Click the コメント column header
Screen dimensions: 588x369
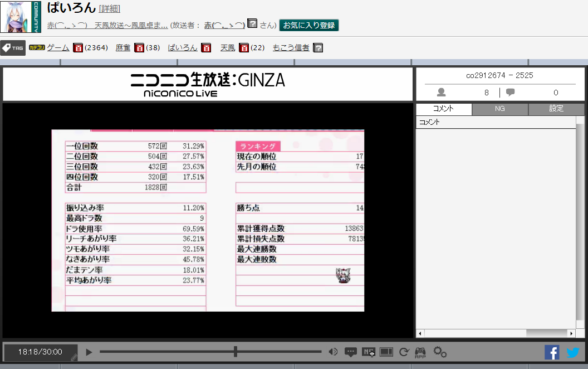tap(496, 122)
